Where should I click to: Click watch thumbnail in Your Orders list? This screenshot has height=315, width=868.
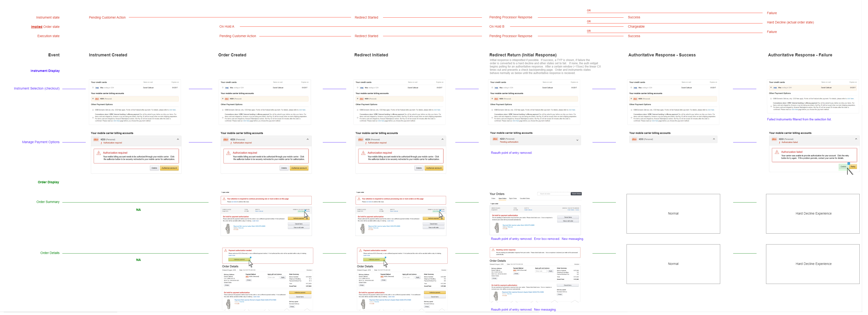[x=497, y=228]
